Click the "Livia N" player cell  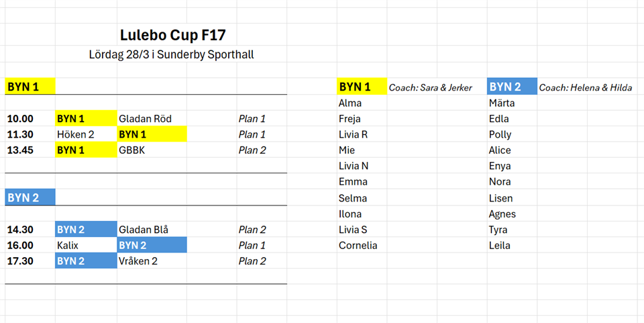pos(354,166)
